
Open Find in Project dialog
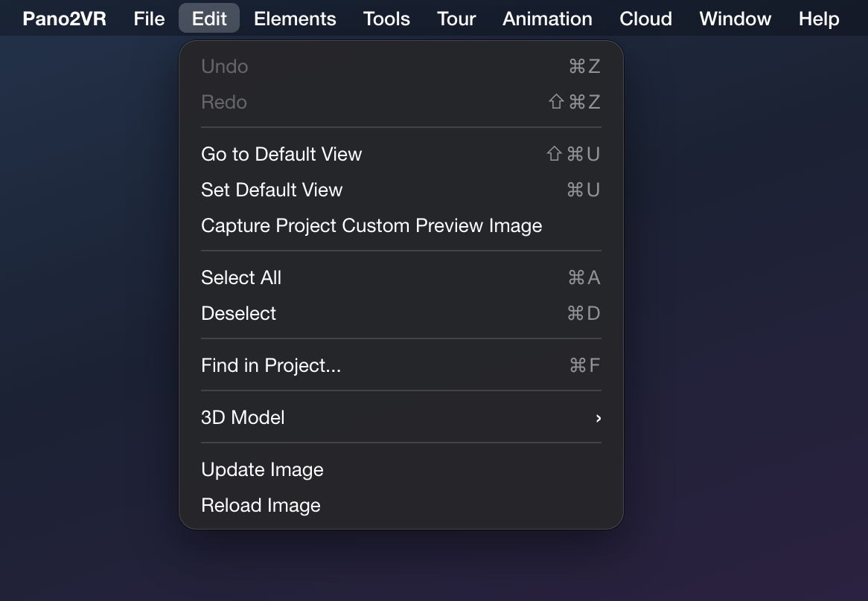point(401,365)
